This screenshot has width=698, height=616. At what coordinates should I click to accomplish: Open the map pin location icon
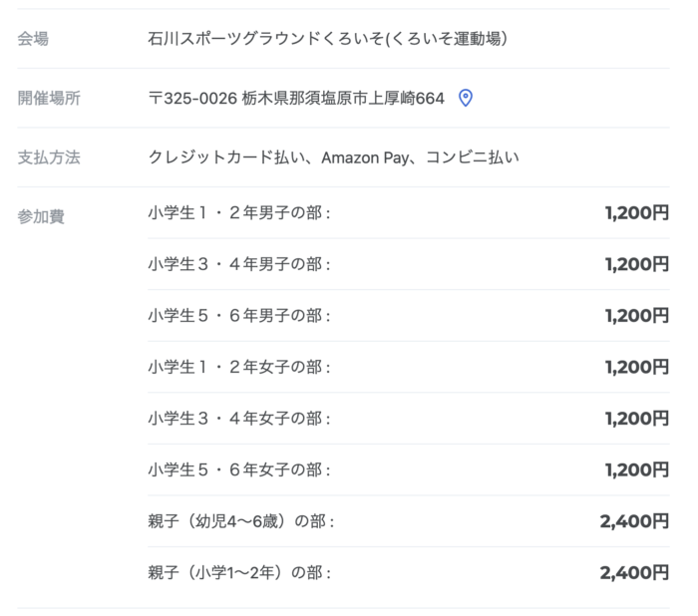click(x=465, y=98)
